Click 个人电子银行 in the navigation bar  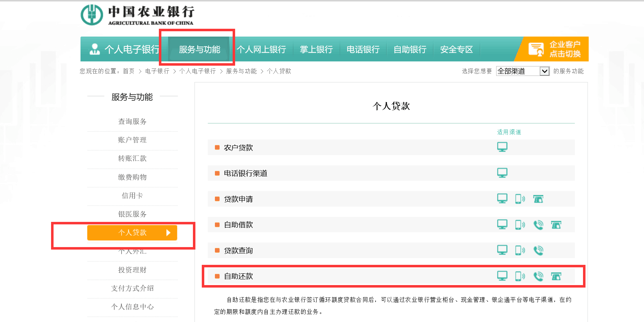pos(132,49)
